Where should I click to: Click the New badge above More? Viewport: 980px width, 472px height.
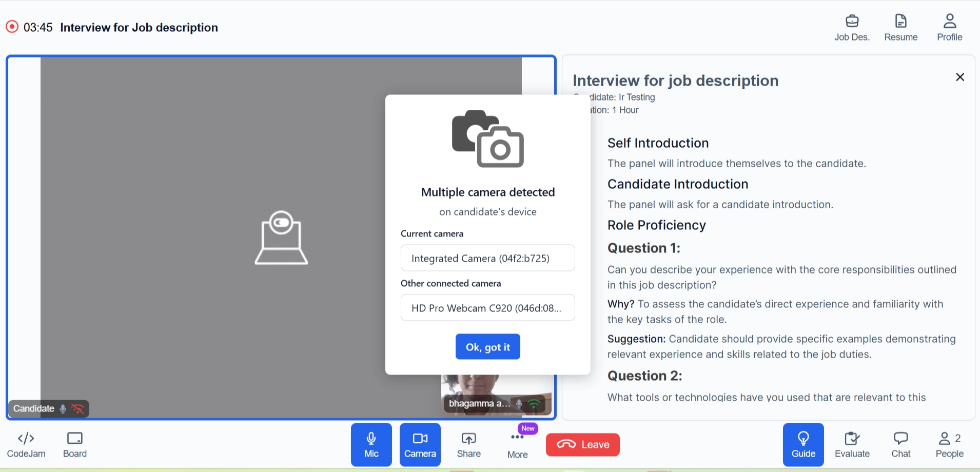[x=528, y=428]
